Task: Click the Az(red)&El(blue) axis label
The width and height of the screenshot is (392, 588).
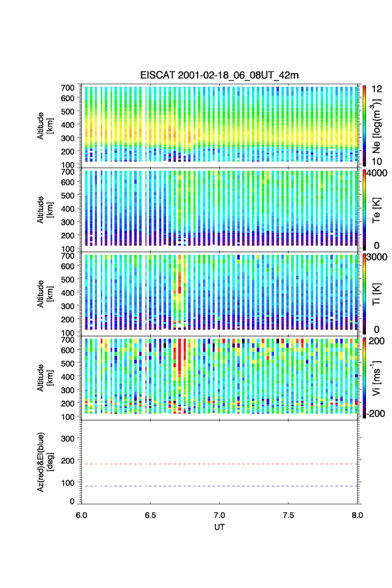Action: [45, 462]
